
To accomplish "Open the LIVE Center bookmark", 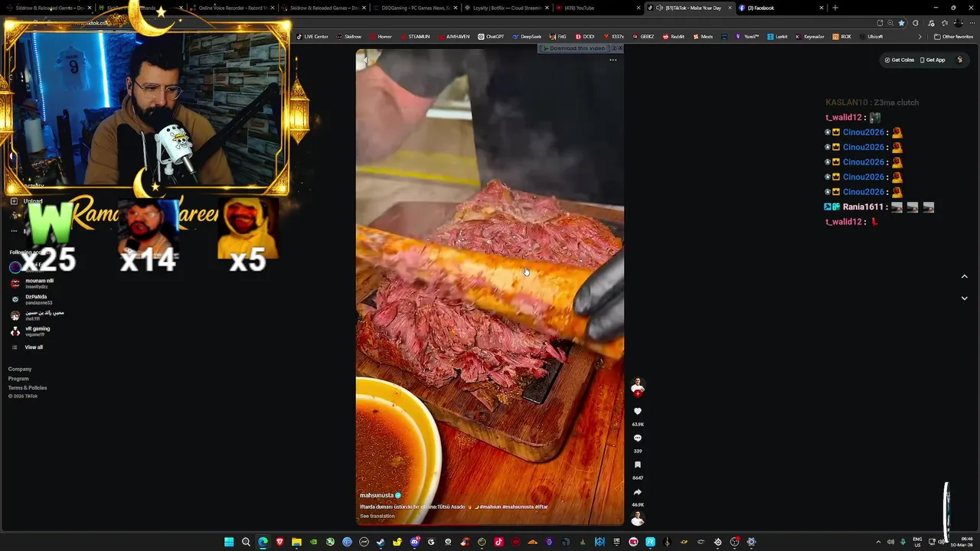I will [312, 37].
